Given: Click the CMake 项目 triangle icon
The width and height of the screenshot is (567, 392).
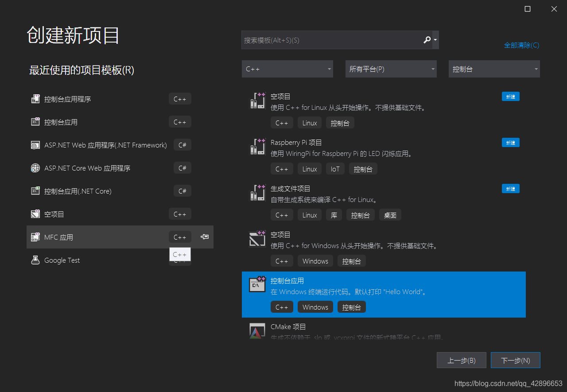Looking at the screenshot, I should tap(257, 331).
